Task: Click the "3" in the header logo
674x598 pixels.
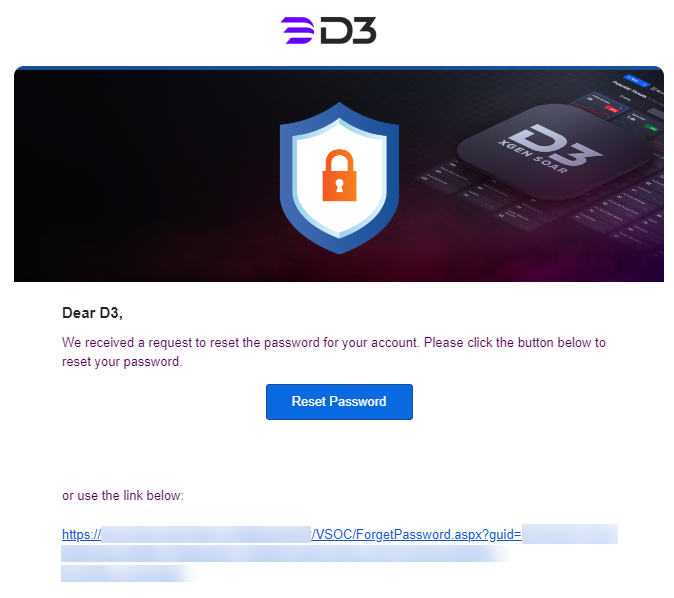Action: pos(364,31)
